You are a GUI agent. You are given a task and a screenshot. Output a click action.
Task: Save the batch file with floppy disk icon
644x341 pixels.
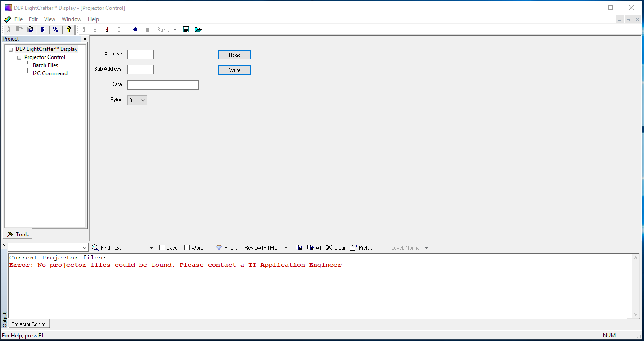(x=186, y=29)
